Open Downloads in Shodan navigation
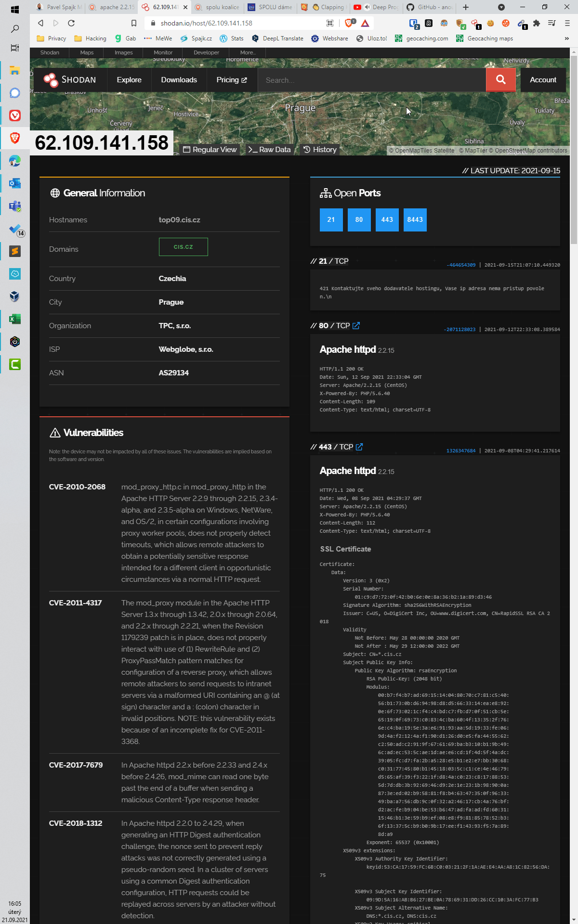Image resolution: width=578 pixels, height=924 pixels. pyautogui.click(x=179, y=80)
